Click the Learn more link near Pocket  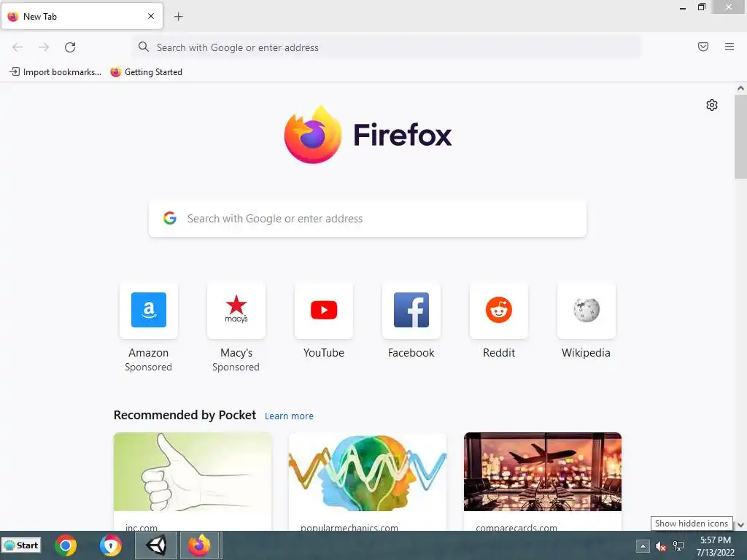[x=289, y=416]
